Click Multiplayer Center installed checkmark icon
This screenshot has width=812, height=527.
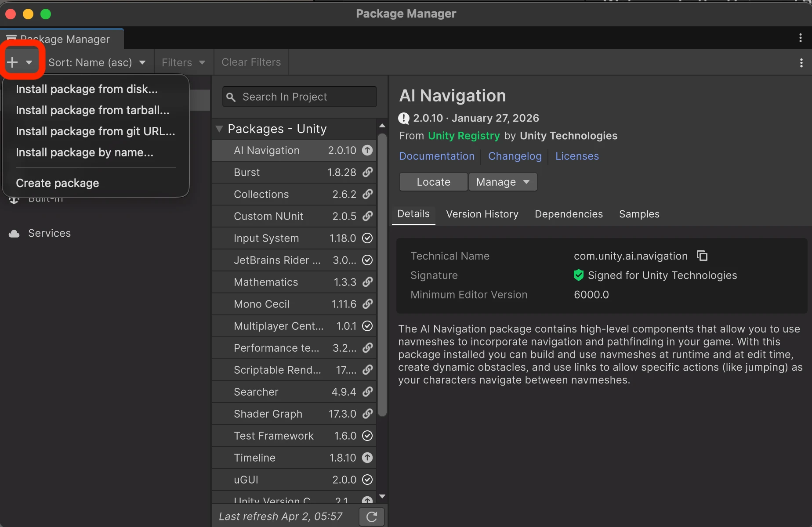367,326
